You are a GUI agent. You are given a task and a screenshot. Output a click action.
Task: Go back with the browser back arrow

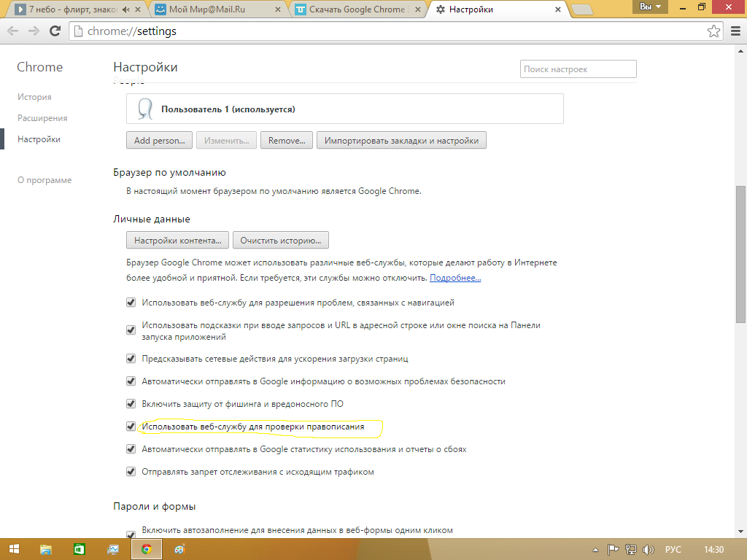(x=13, y=31)
